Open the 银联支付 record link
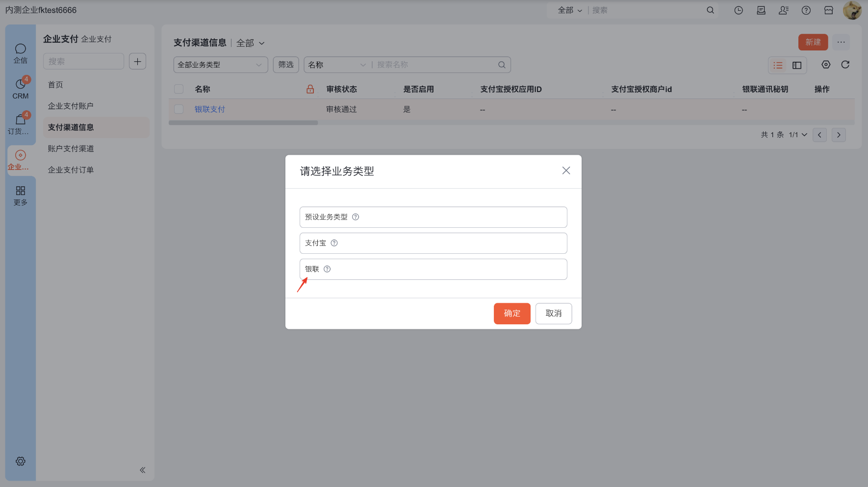This screenshot has width=868, height=487. point(210,109)
